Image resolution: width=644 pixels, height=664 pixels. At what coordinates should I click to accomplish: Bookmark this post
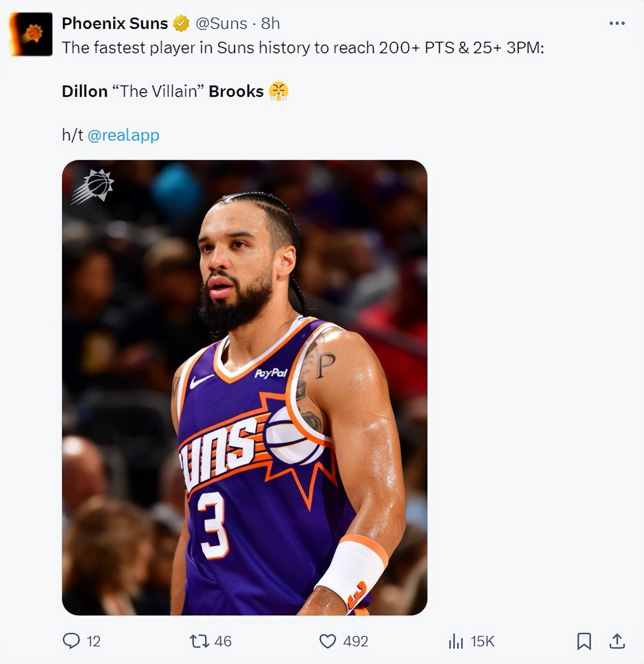(584, 641)
